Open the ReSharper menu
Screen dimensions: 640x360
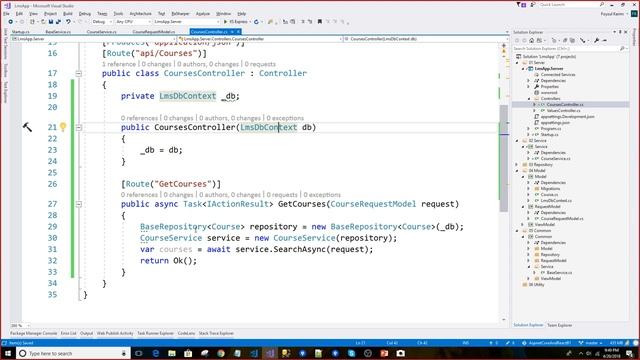(x=180, y=13)
